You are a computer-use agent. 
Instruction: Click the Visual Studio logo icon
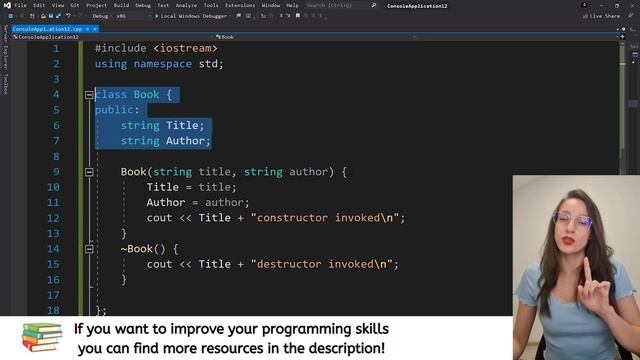7,5
